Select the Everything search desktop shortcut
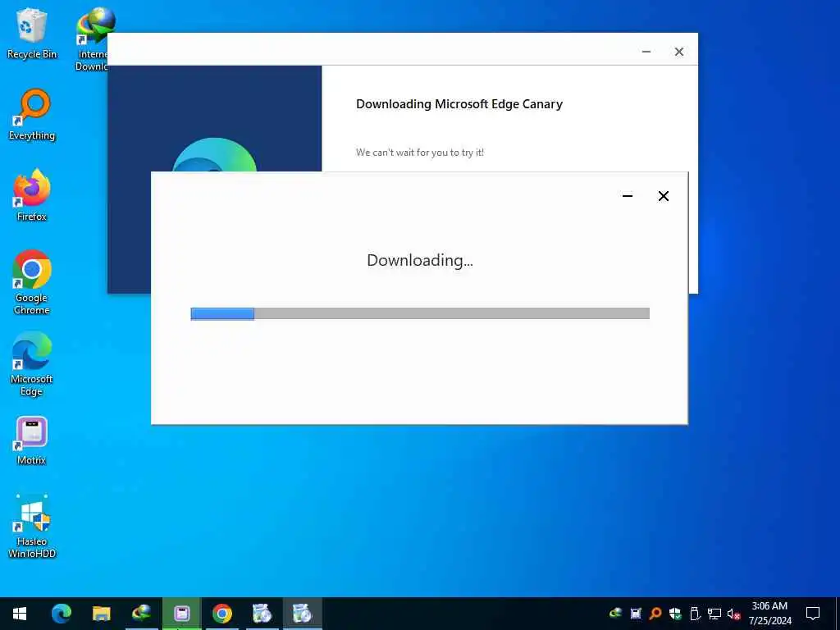The width and height of the screenshot is (840, 630). point(32,115)
